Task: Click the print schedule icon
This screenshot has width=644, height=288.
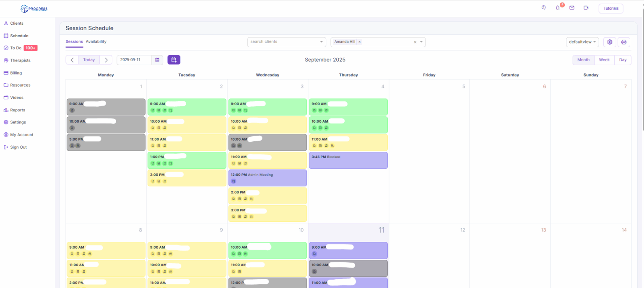Action: tap(623, 42)
